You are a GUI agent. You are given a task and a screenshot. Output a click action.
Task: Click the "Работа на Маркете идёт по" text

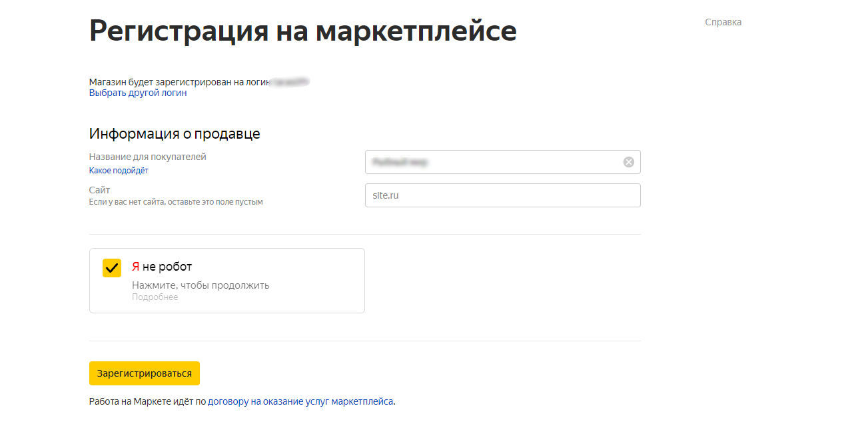147,401
